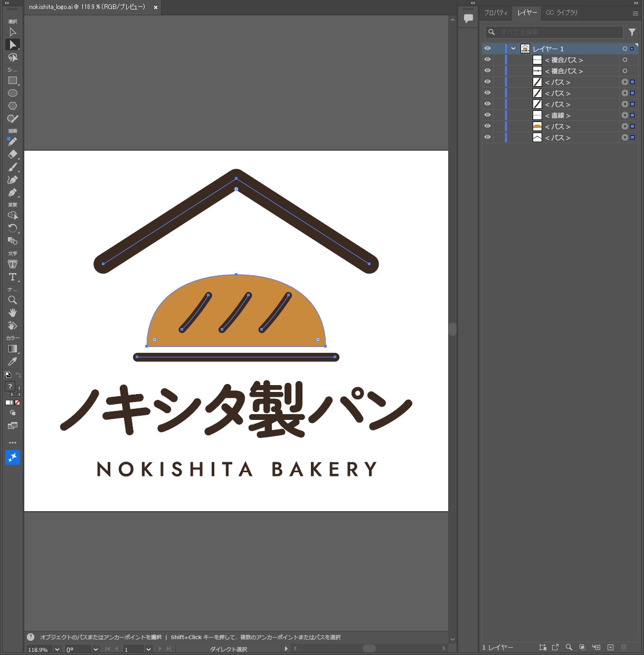Screen dimensions: 644x655
Task: Click the layer search input field
Action: point(554,32)
